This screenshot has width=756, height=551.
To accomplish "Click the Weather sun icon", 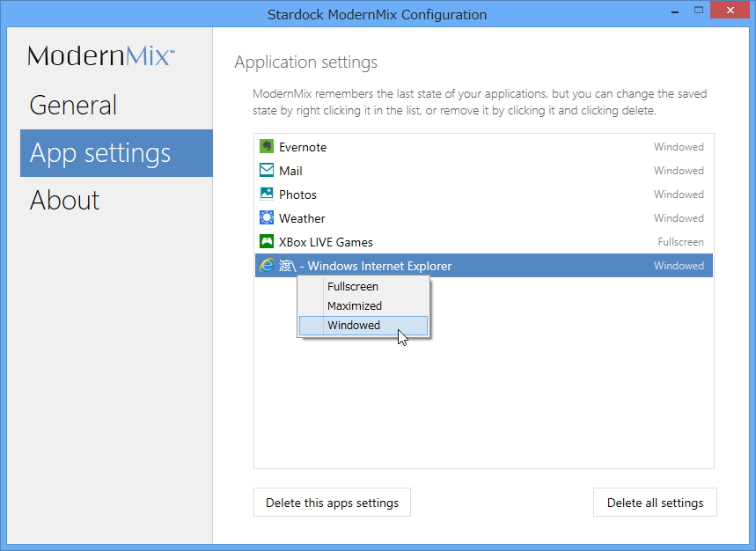I will (x=267, y=217).
